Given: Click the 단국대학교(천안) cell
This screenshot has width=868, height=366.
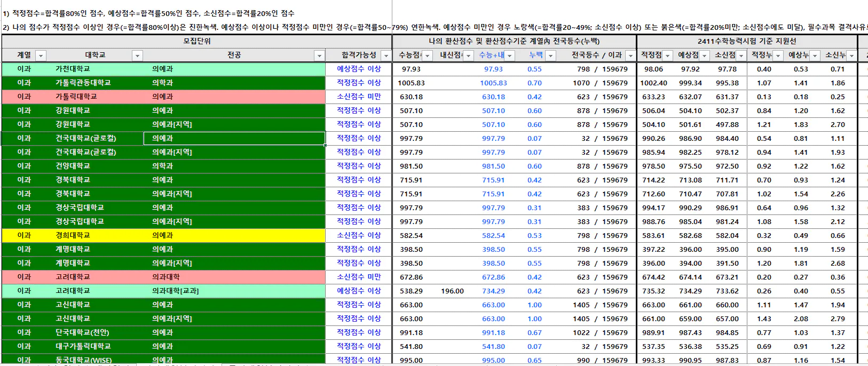Looking at the screenshot, I should (x=82, y=332).
